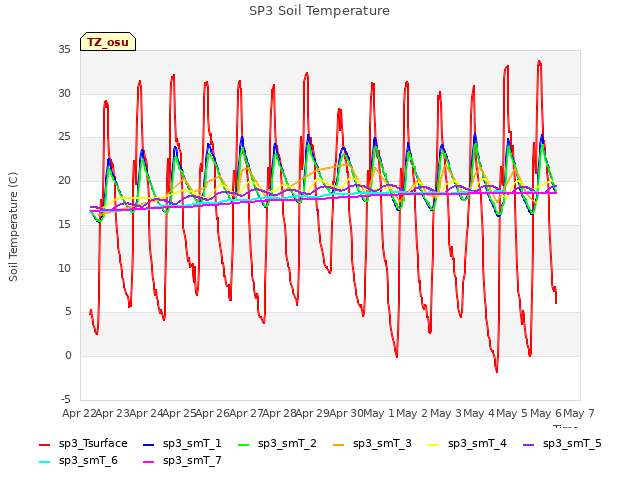Click the red sp3_Tsurface legend swatch
This screenshot has width=640, height=480.
(x=44, y=444)
